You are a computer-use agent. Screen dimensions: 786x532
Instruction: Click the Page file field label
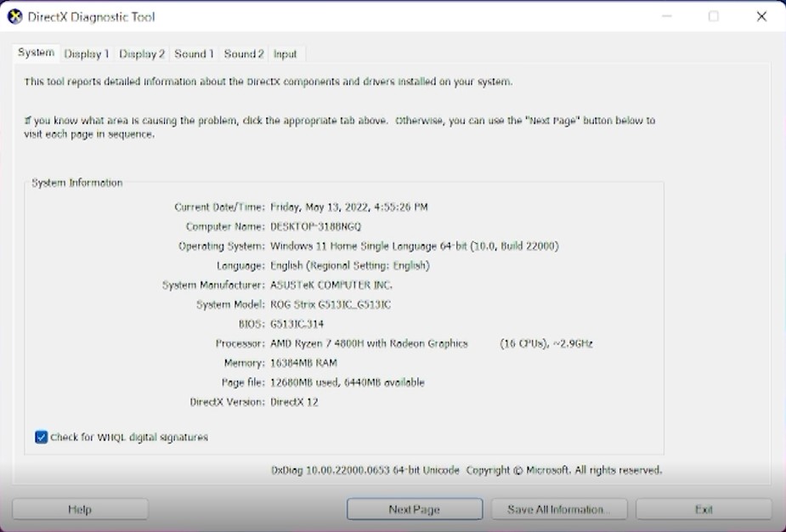click(x=243, y=382)
